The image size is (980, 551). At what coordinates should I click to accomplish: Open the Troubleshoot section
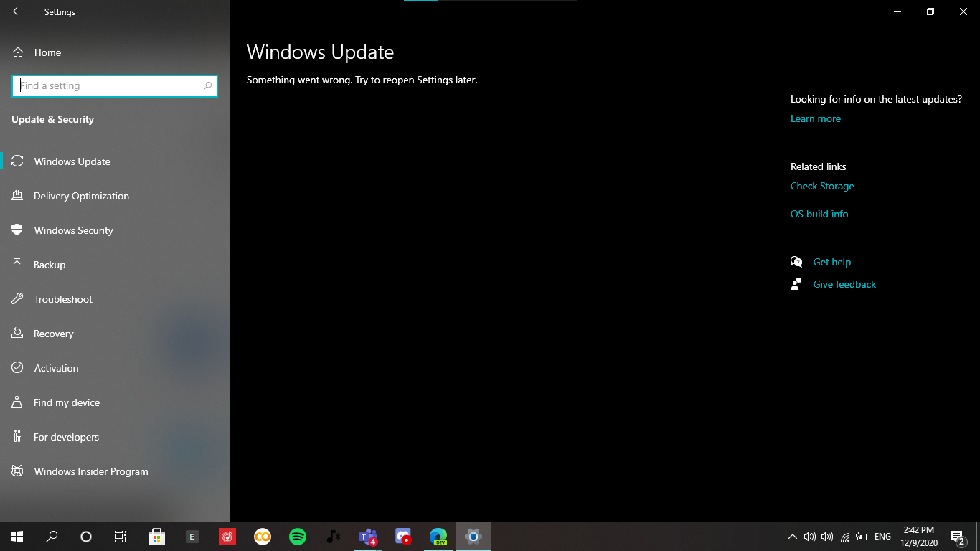[x=115, y=299]
